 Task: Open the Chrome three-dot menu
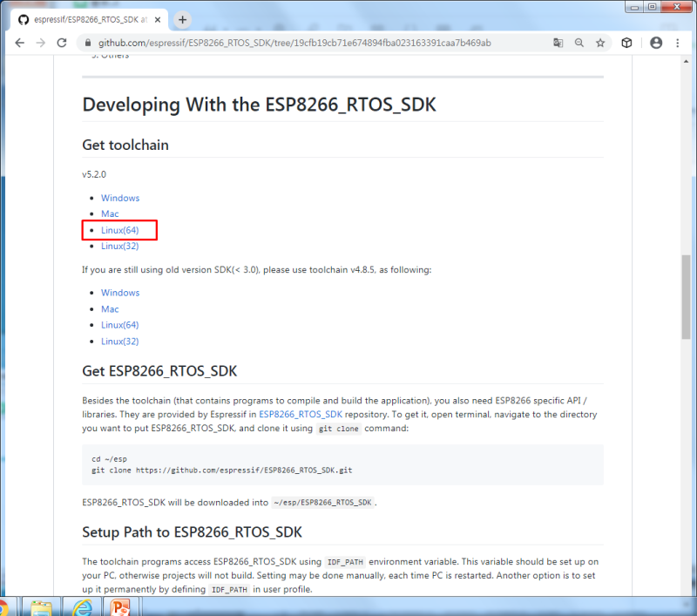click(x=678, y=43)
